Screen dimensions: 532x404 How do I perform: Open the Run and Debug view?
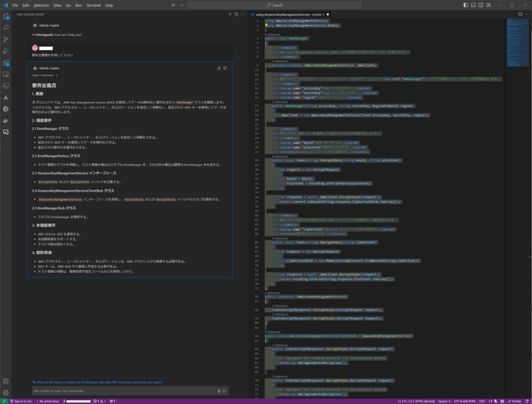tap(6, 51)
